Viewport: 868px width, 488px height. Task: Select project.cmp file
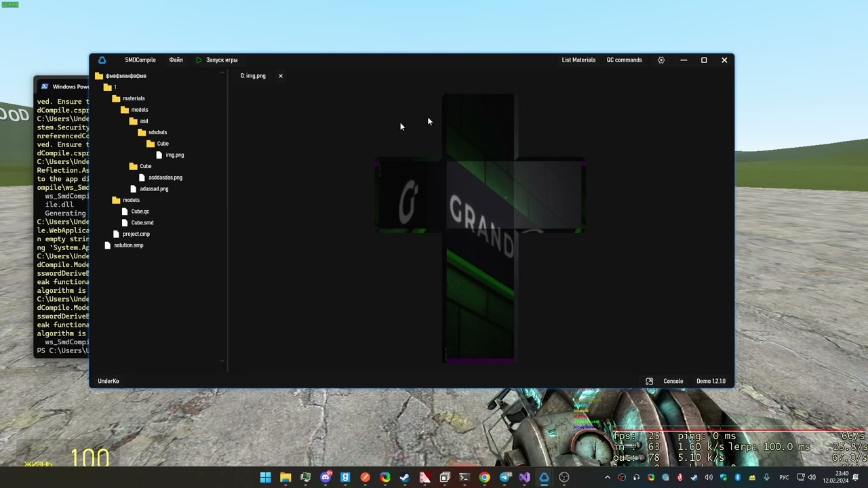point(132,234)
